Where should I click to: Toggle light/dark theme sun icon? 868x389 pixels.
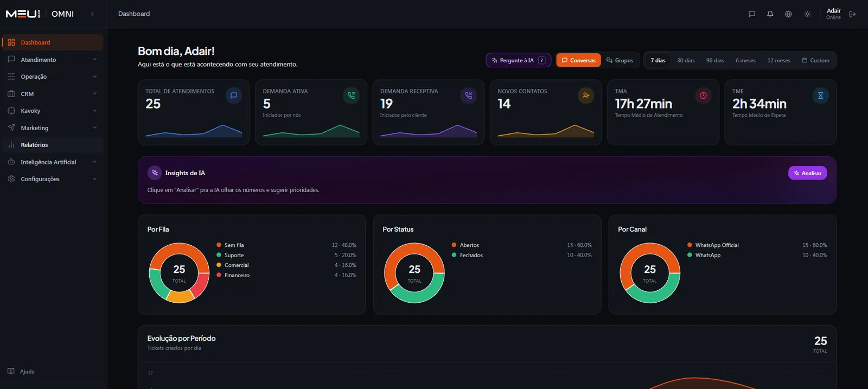pos(808,14)
